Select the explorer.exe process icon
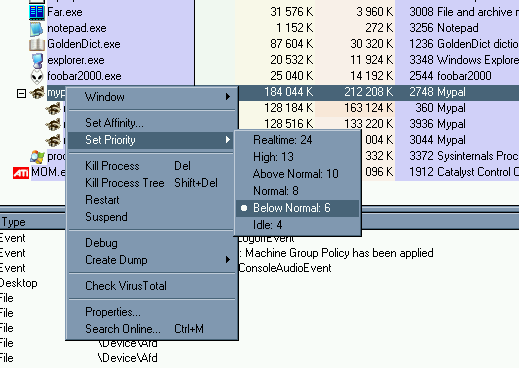The height and width of the screenshot is (368, 519). tap(37, 60)
